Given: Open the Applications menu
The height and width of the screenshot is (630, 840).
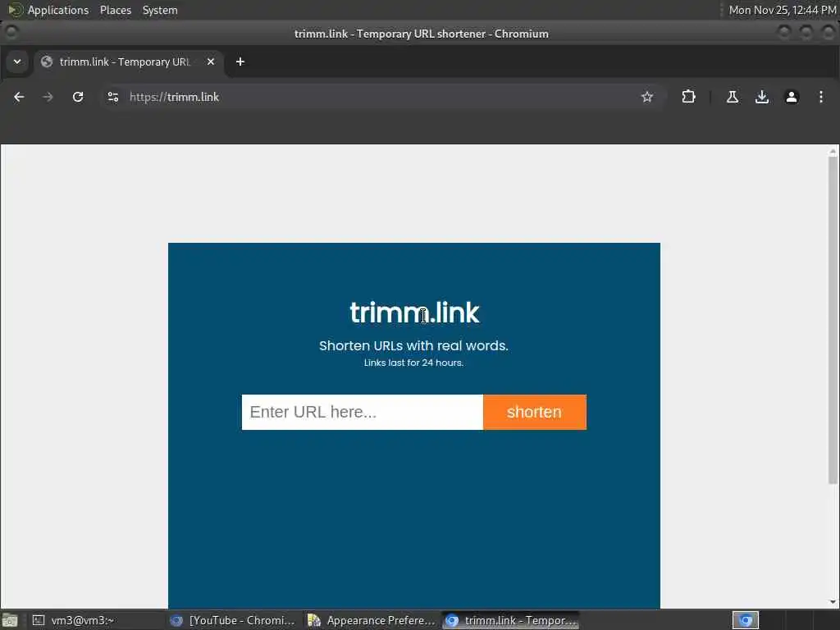Looking at the screenshot, I should click(x=58, y=10).
